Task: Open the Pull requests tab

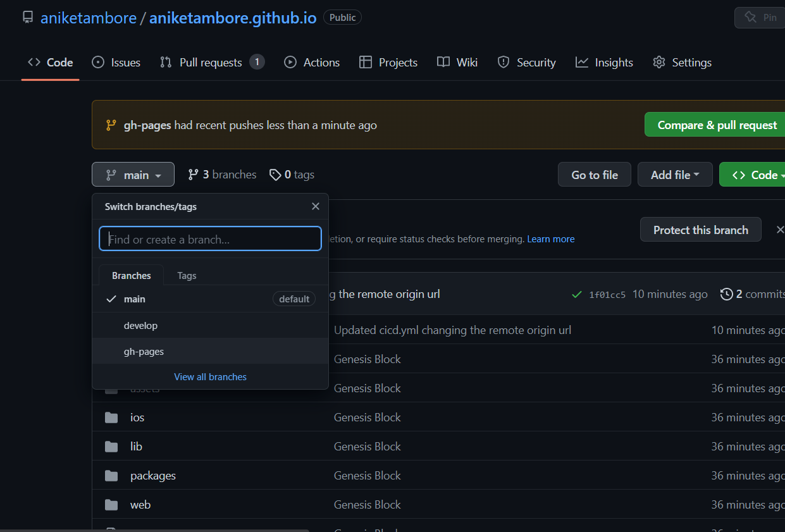Action: coord(212,62)
